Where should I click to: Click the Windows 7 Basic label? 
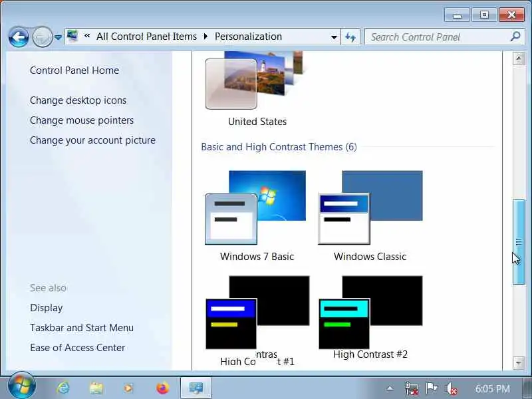[x=257, y=257]
